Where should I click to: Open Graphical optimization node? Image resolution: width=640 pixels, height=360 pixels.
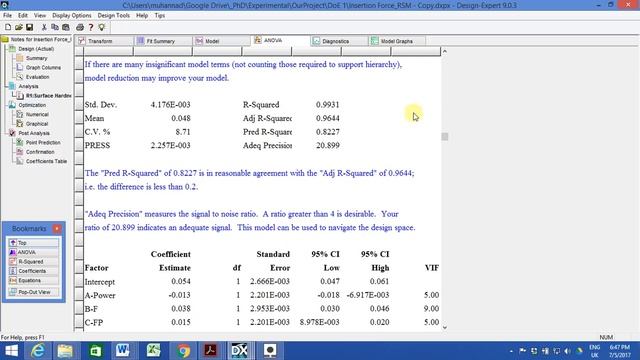tap(37, 124)
